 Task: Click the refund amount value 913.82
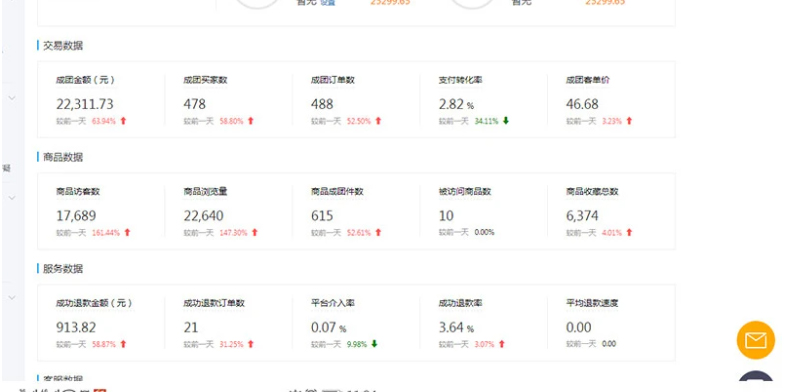click(x=76, y=327)
